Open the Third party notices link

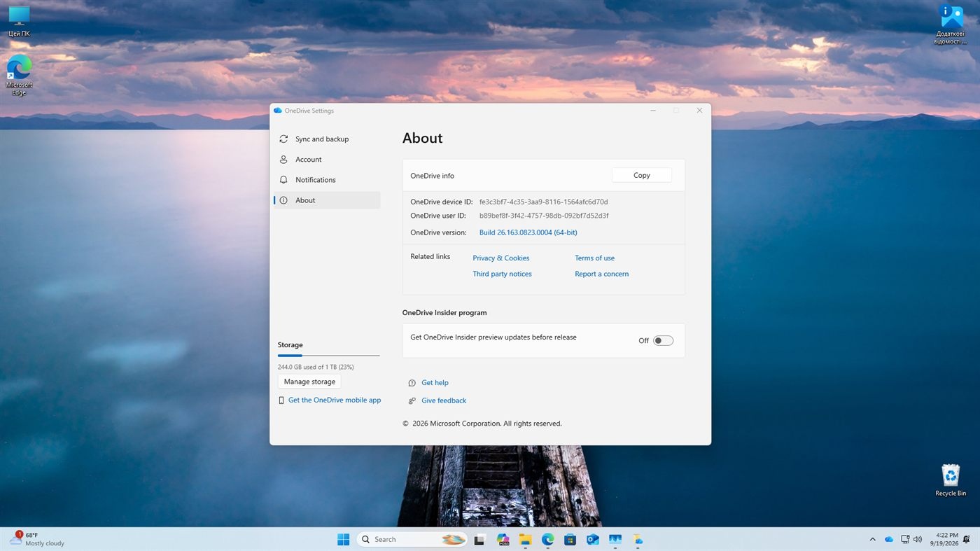click(502, 274)
